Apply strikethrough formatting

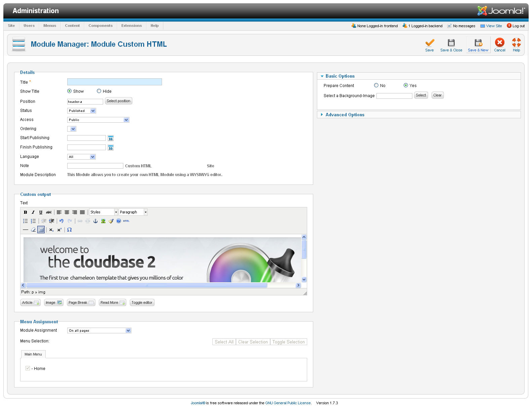coord(49,212)
